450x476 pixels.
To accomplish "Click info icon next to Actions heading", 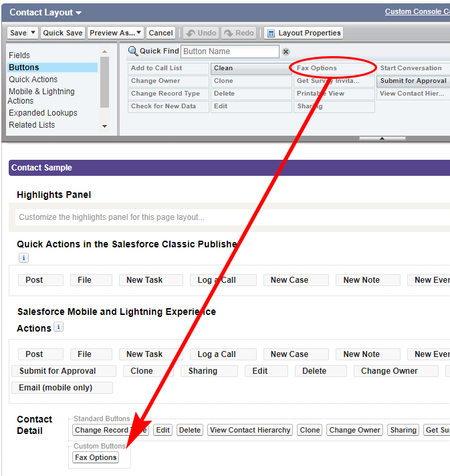I will click(x=58, y=327).
